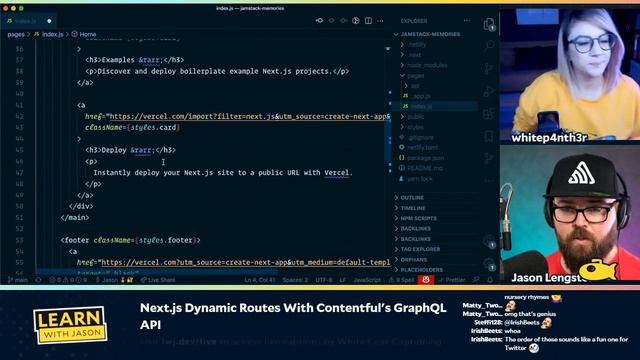
Task: Click LF end-of-line in status bar
Action: tap(342, 280)
